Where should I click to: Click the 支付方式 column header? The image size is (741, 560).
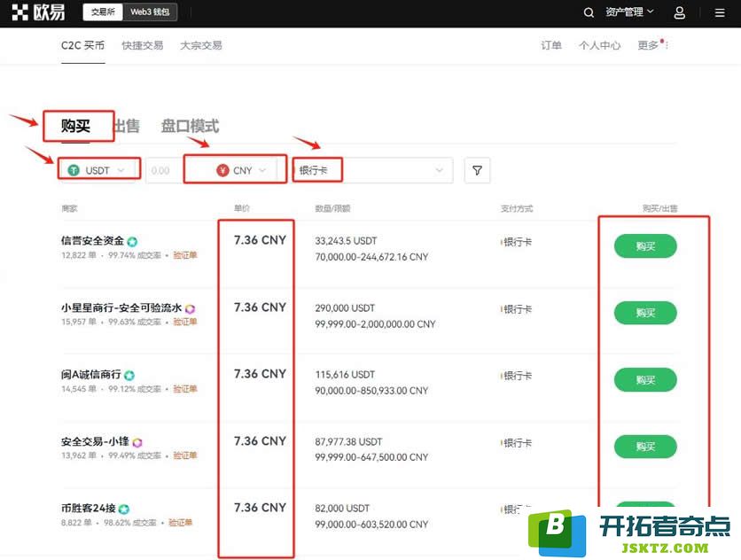pyautogui.click(x=517, y=208)
